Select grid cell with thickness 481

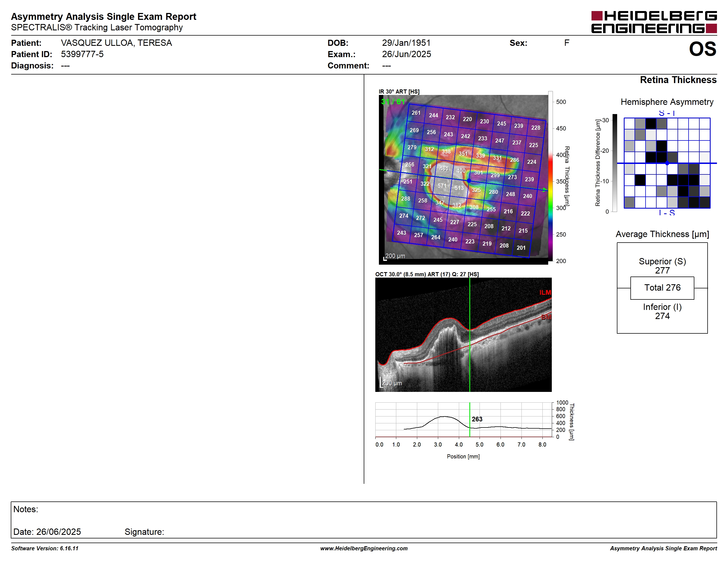pos(444,169)
